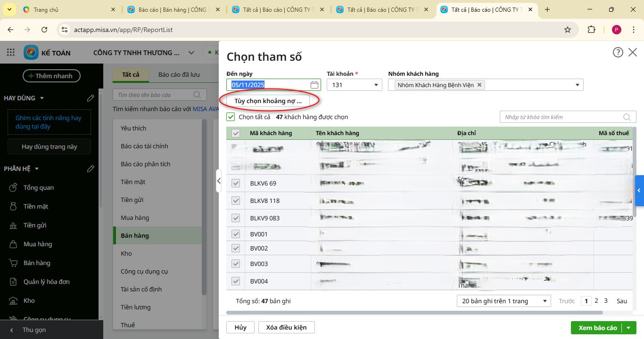Open the calendar picker for Đến ngày
This screenshot has width=644, height=339.
tap(314, 85)
